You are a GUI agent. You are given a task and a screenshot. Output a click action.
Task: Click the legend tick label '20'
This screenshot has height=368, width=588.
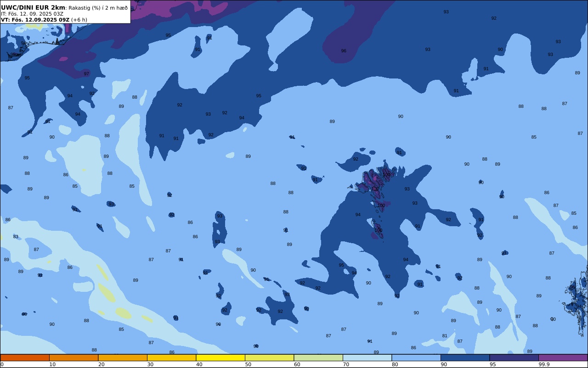point(101,364)
